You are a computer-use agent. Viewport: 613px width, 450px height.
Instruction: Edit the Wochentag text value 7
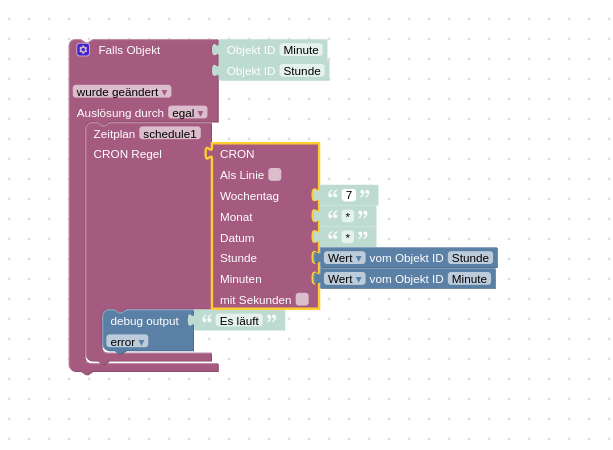coord(349,195)
